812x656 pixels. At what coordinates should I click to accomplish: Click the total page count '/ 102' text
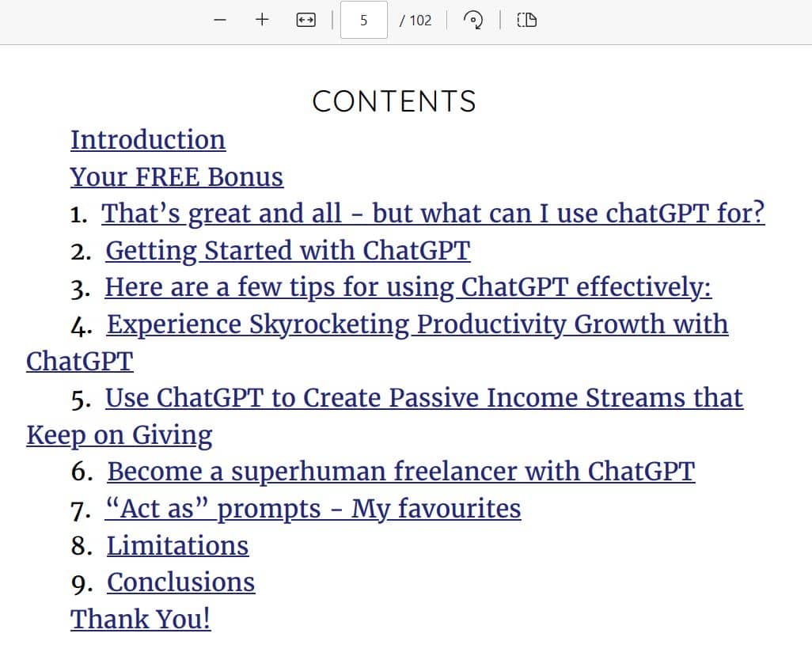pos(415,21)
